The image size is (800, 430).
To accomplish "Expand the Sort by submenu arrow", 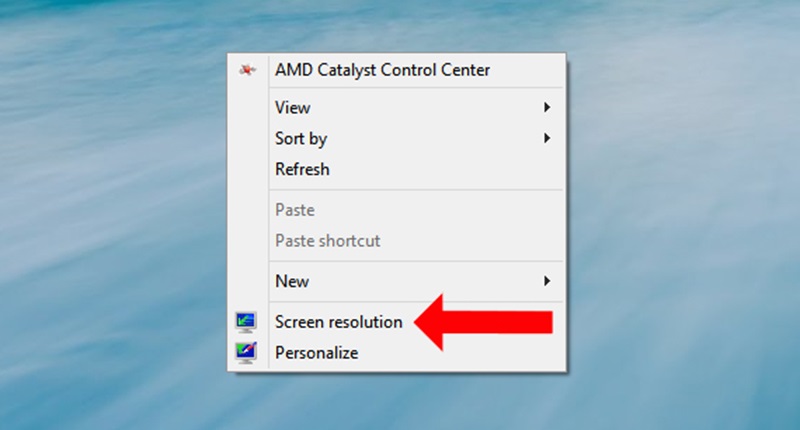I will [x=547, y=139].
